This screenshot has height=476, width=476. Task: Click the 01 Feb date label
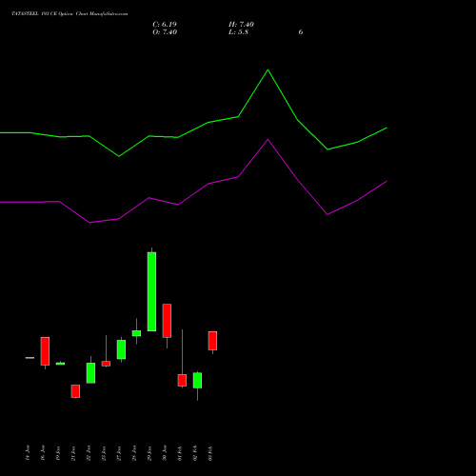[x=180, y=453]
